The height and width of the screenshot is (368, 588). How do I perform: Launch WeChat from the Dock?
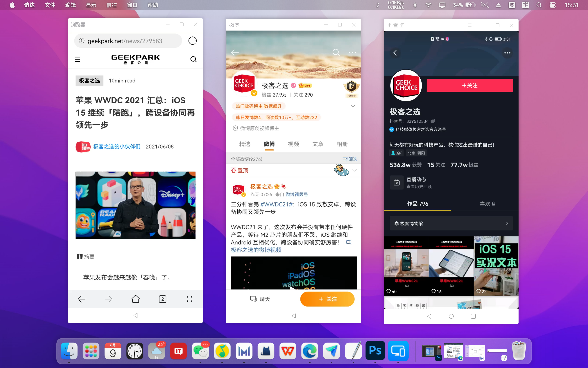tap(200, 351)
